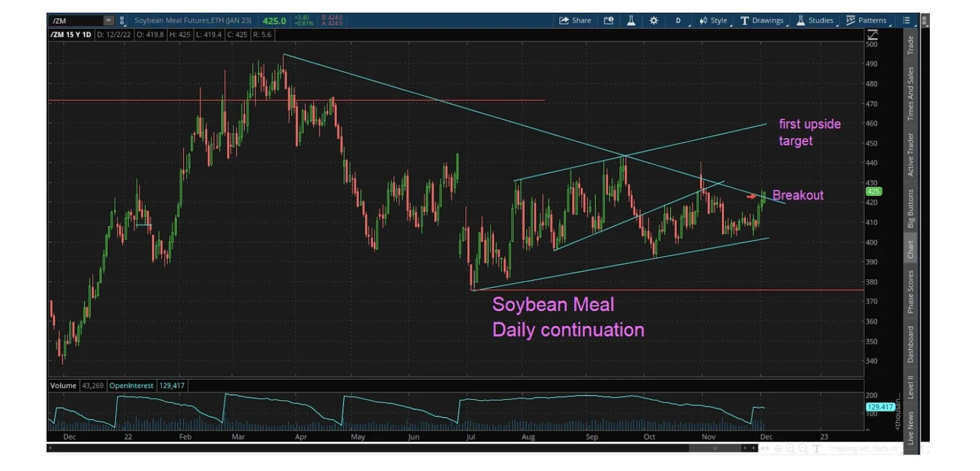The width and height of the screenshot is (980, 471).
Task: Open chart settings gear icon
Action: tap(654, 20)
